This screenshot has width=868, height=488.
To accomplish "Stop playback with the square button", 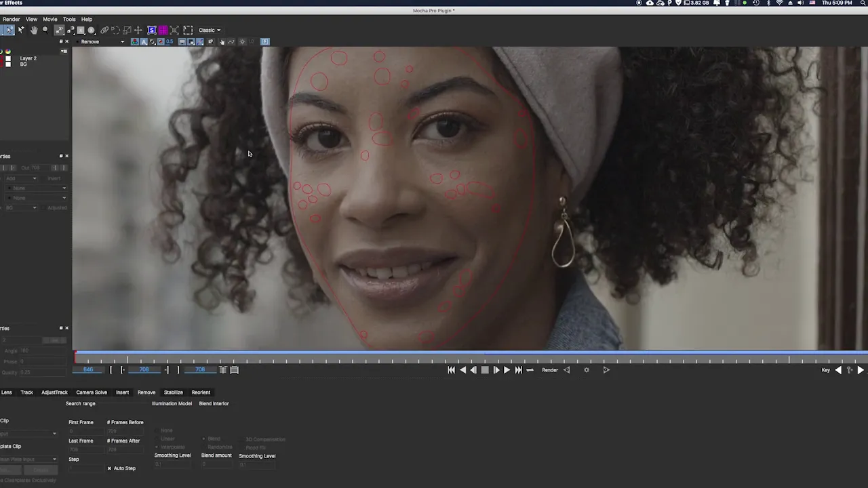I will tap(485, 370).
